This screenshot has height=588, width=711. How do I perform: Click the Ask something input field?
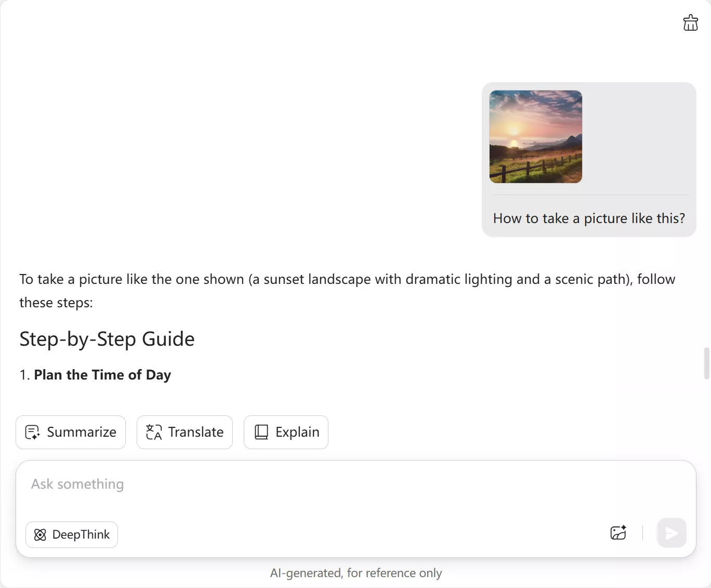point(208,484)
